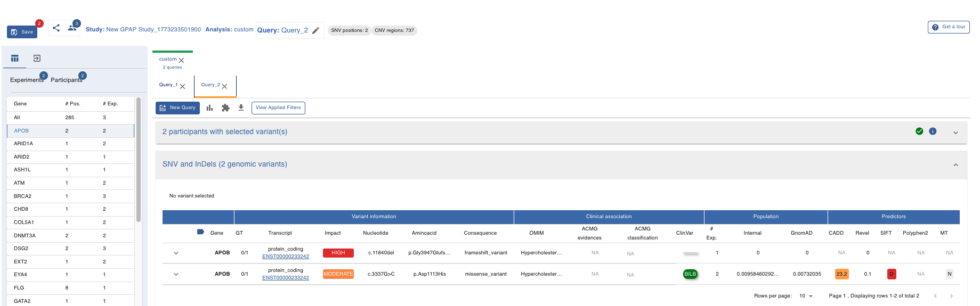Open transcript link for the missense variant
This screenshot has height=306, width=980.
tap(285, 278)
